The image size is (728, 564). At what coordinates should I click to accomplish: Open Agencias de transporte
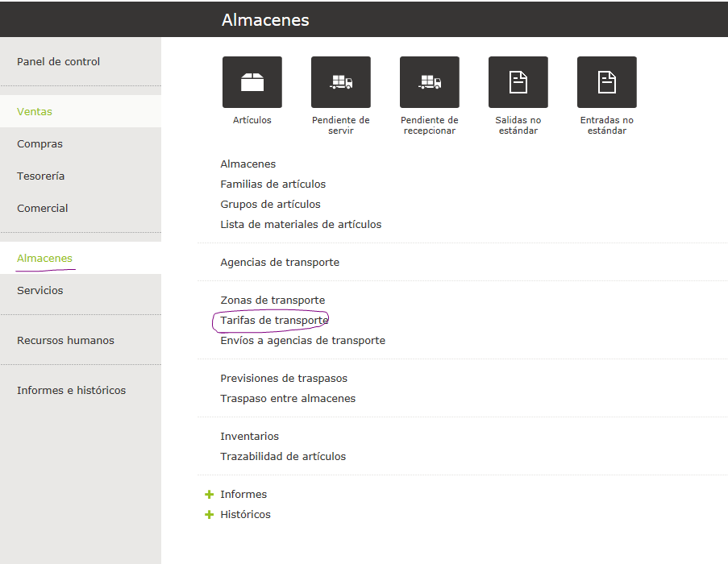tap(280, 263)
